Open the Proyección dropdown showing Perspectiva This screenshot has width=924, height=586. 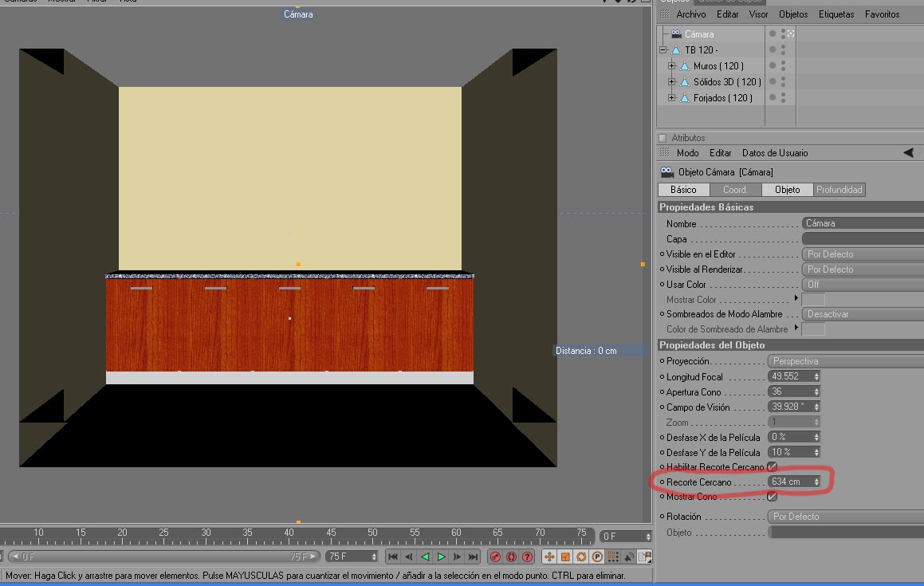click(x=846, y=361)
